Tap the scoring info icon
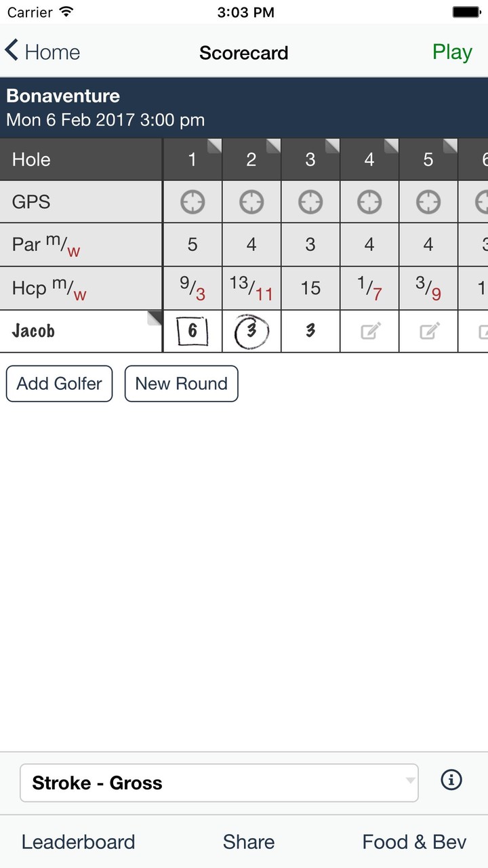The height and width of the screenshot is (868, 488). click(x=451, y=780)
